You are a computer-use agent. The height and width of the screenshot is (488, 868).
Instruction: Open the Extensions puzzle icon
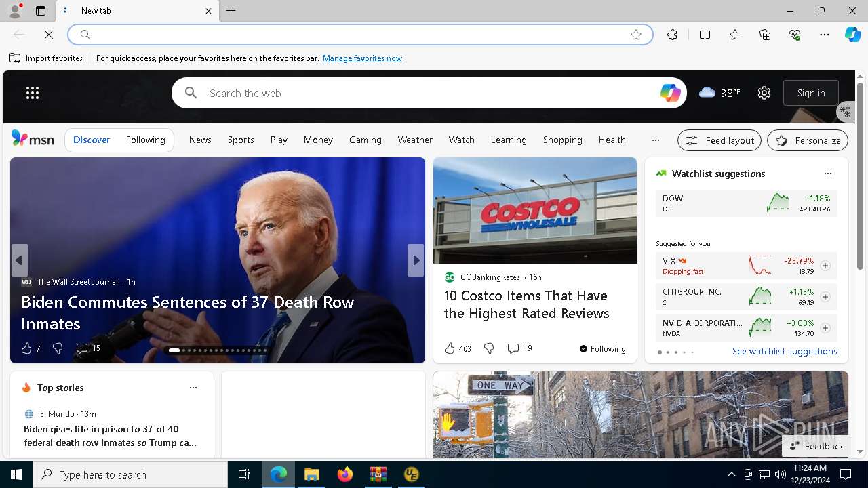(x=672, y=35)
